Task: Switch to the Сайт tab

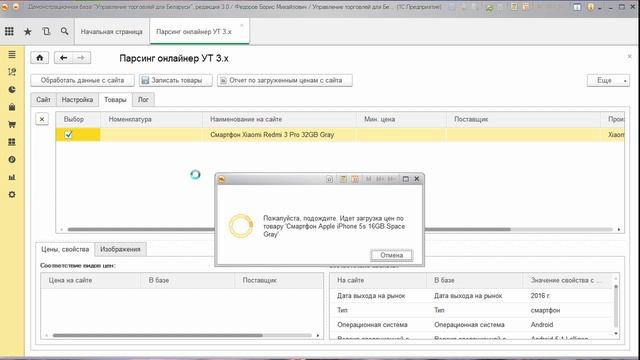Action: [43, 100]
